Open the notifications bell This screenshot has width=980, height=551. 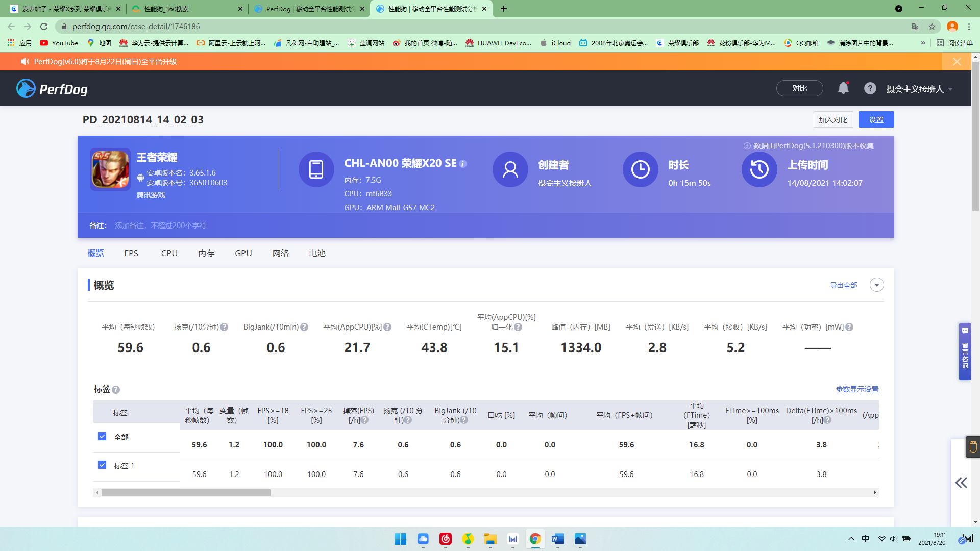(x=843, y=88)
